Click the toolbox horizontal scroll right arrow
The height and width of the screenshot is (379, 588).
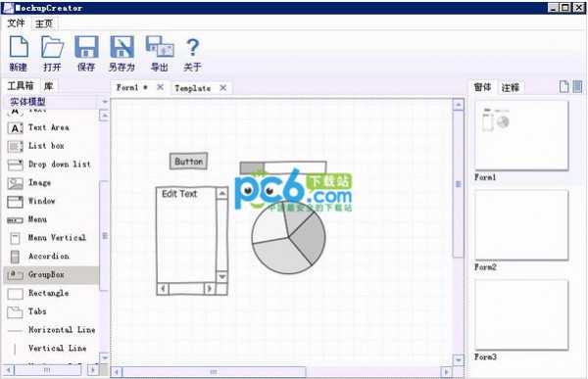93,370
